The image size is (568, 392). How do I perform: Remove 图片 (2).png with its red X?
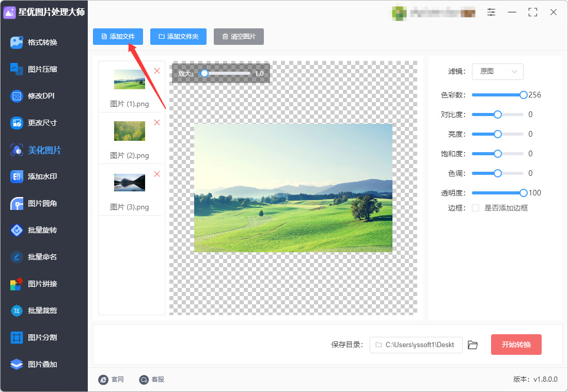[157, 122]
